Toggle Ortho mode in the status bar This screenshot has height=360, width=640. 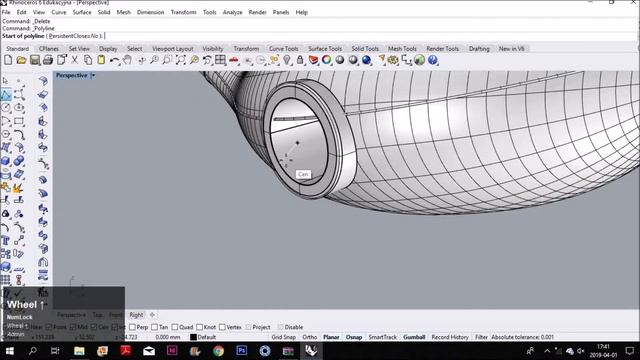[309, 337]
